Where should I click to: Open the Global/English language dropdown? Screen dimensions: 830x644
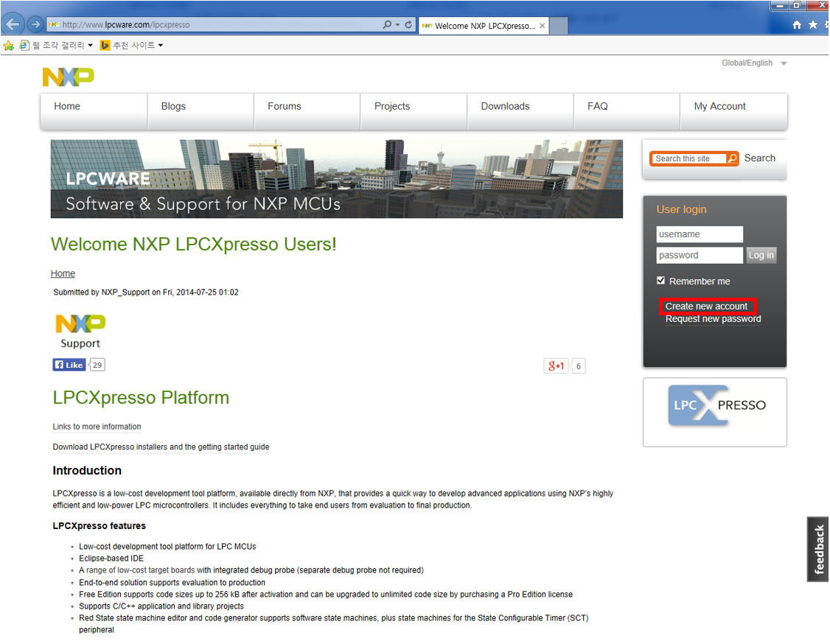(x=754, y=63)
